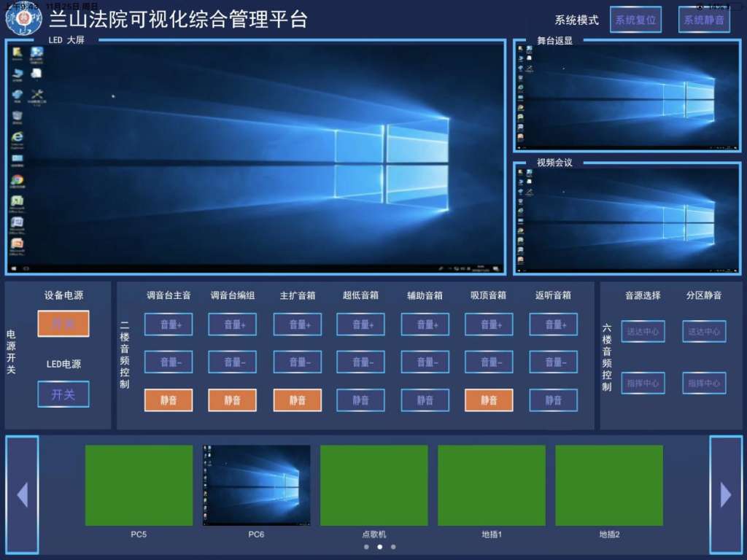Select the PC6 source thumbnail

[256, 485]
